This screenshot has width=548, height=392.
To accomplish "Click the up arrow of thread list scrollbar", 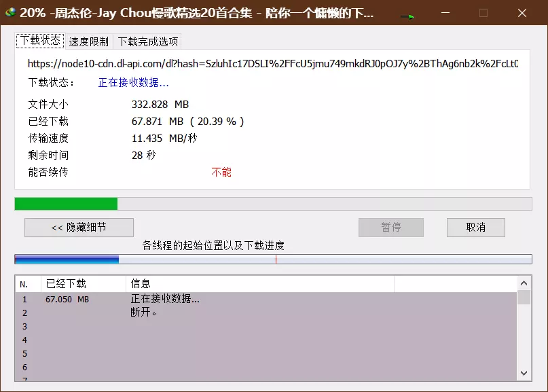I will pos(524,283).
